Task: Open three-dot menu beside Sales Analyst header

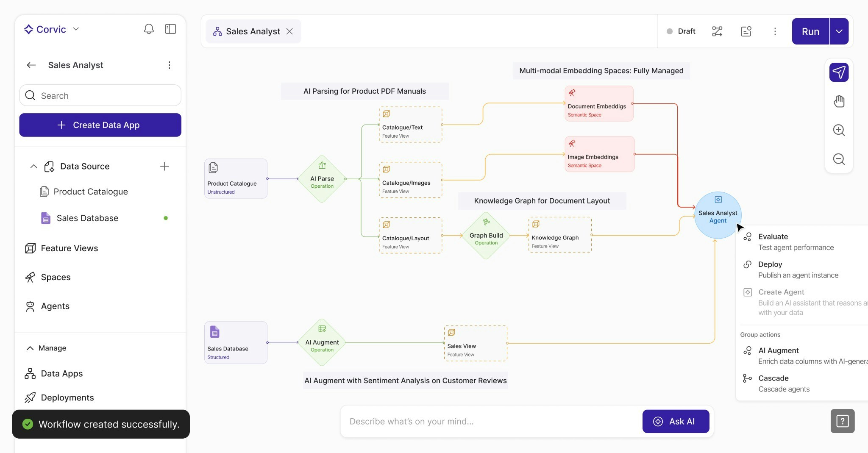Action: (170, 65)
